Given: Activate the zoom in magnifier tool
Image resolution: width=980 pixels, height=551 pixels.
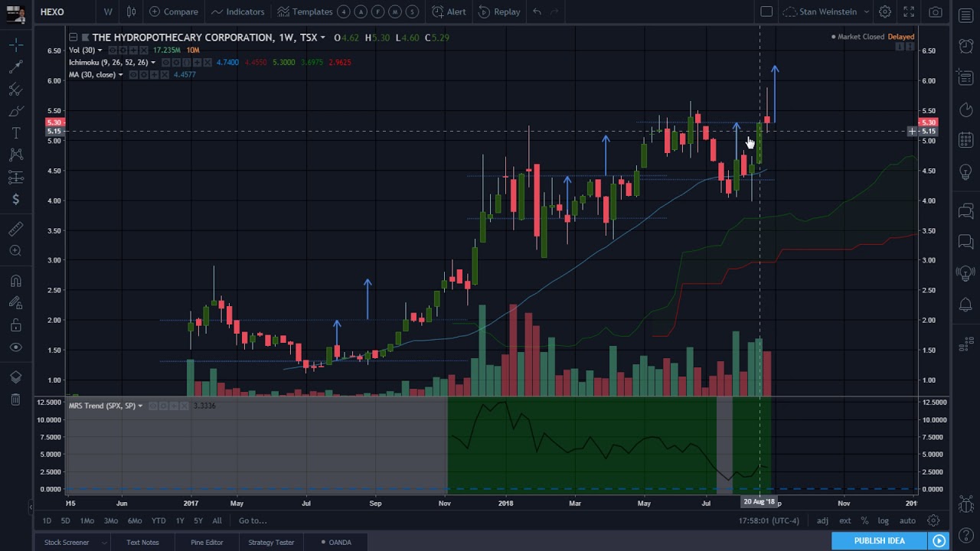Looking at the screenshot, I should click(15, 251).
